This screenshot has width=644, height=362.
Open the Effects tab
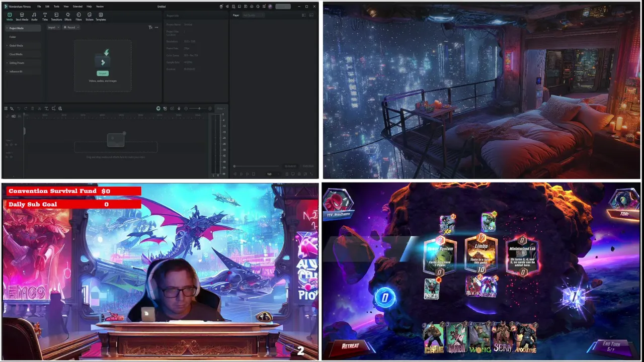pos(68,17)
